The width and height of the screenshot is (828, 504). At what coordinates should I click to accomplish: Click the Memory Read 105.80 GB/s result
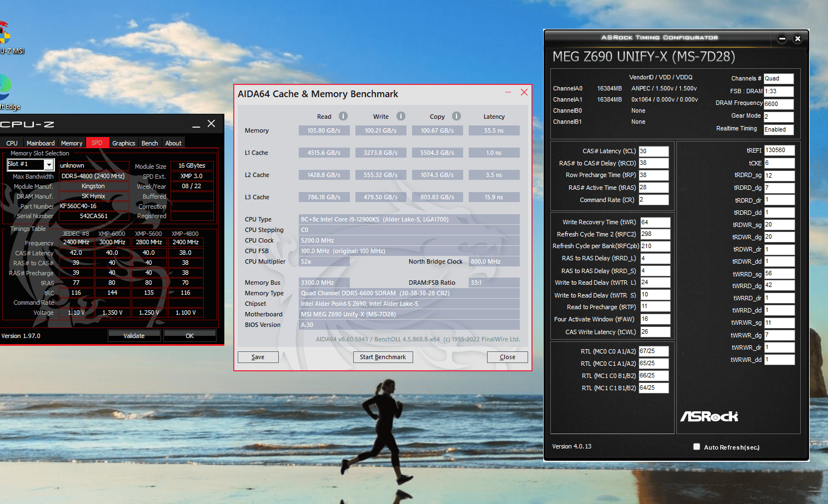324,130
